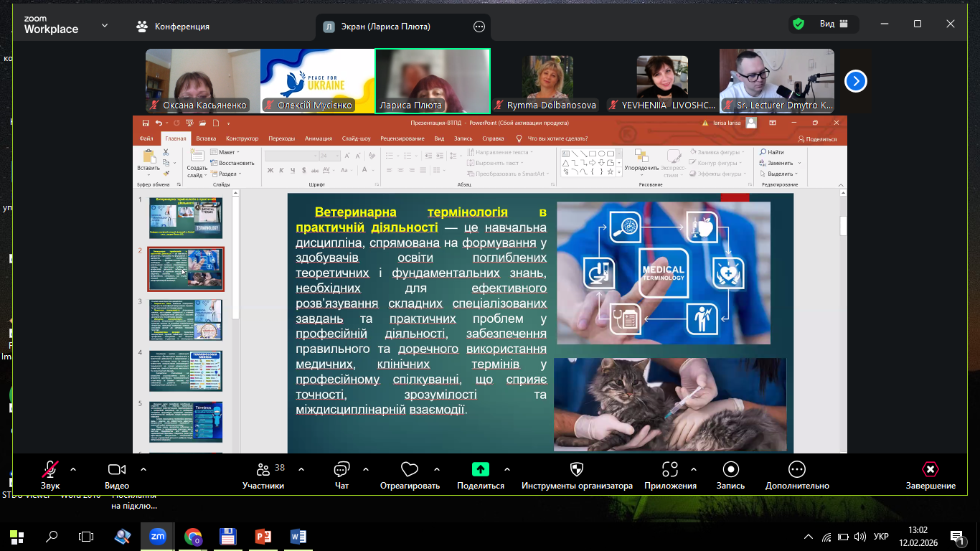The width and height of the screenshot is (980, 551).
Task: Select Rymma Dolbanosova's video thumbnail
Action: pos(547,80)
